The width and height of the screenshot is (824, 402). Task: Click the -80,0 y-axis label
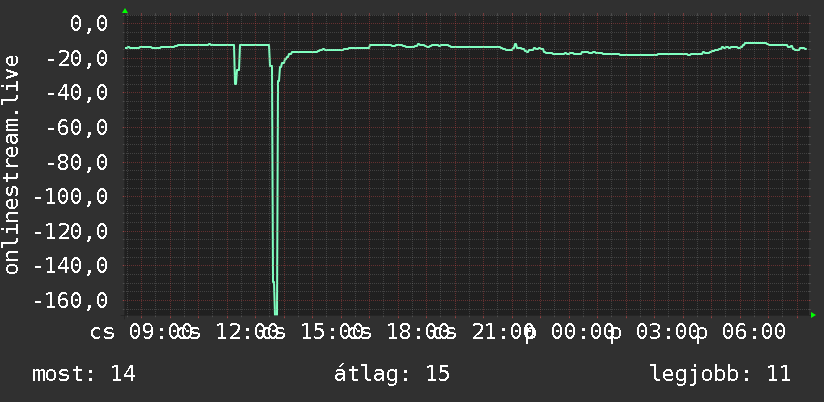[x=77, y=162]
